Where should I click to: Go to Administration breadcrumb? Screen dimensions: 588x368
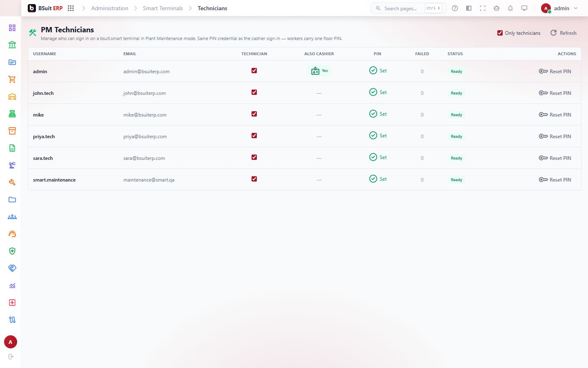pos(109,8)
